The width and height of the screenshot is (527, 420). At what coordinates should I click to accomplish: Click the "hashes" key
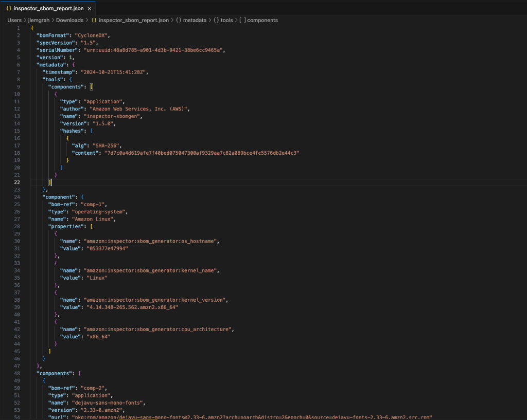pyautogui.click(x=72, y=131)
